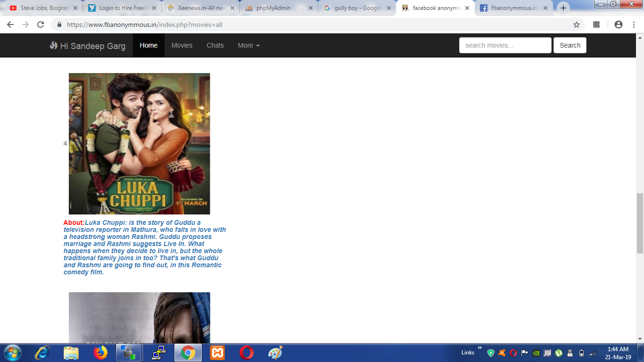Switch to the Xeenews.in tab

pos(200,8)
